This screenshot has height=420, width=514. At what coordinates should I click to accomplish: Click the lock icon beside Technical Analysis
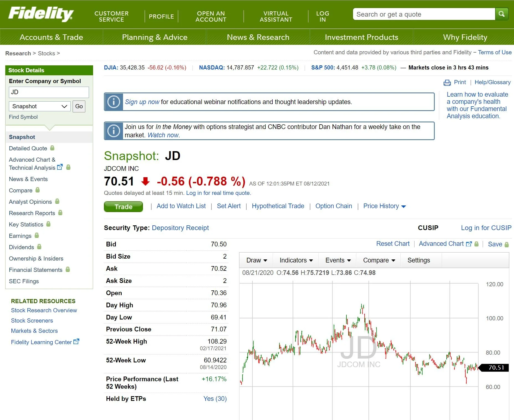(x=68, y=167)
